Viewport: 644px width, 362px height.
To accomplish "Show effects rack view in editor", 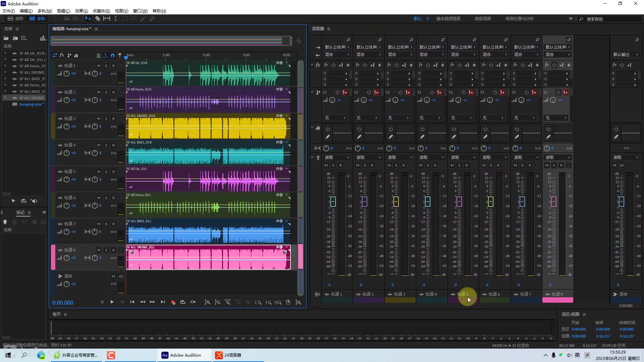I will coord(62,55).
